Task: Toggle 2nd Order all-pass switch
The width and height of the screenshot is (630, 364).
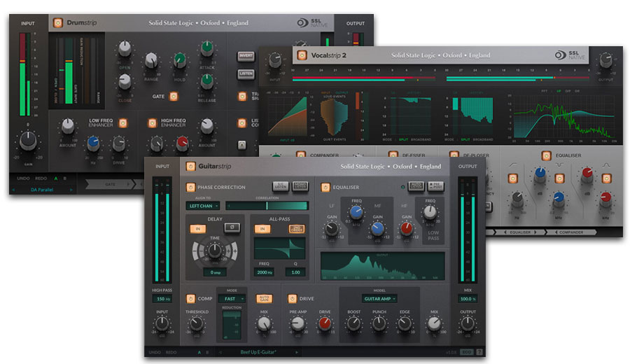Action: (297, 229)
